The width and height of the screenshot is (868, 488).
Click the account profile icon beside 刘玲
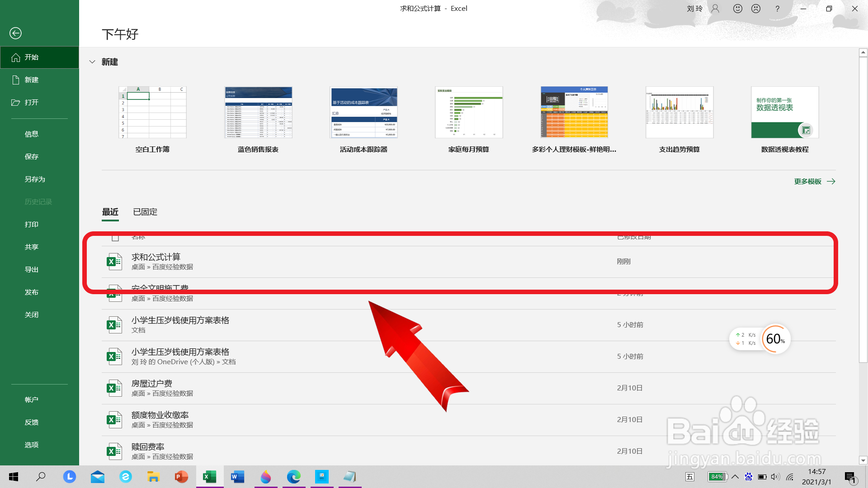point(715,9)
